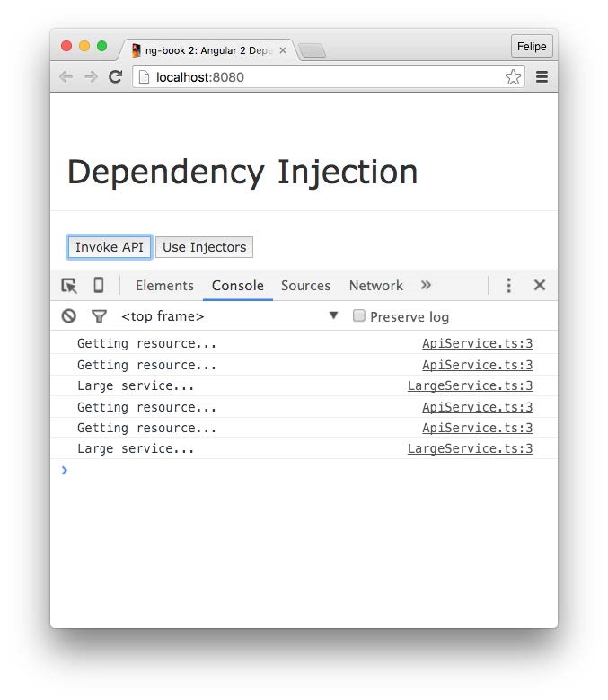This screenshot has width=608, height=700.
Task: Reload the page with the refresh icon
Action: pyautogui.click(x=115, y=77)
